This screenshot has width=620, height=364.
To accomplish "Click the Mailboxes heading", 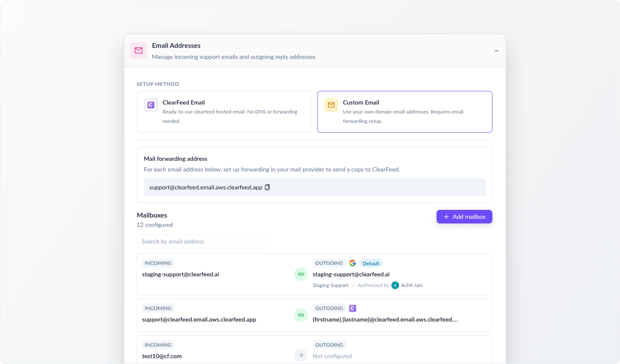I will [x=152, y=215].
